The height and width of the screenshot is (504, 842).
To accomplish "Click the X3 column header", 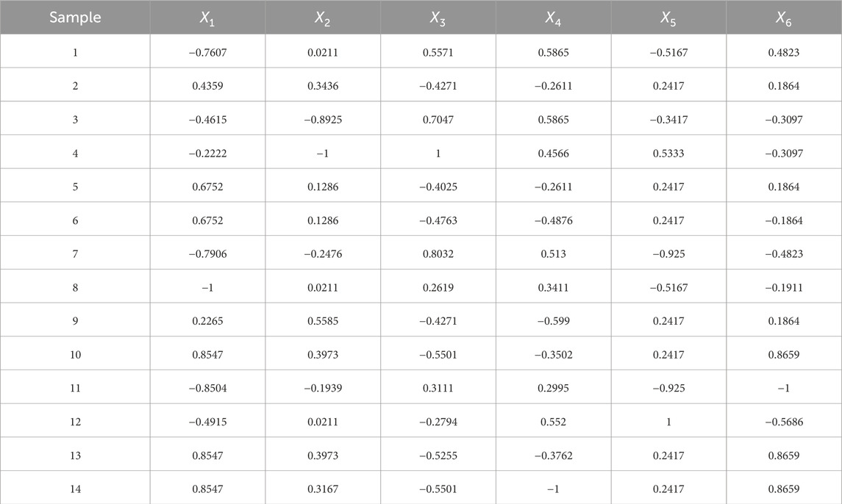I will tap(438, 18).
